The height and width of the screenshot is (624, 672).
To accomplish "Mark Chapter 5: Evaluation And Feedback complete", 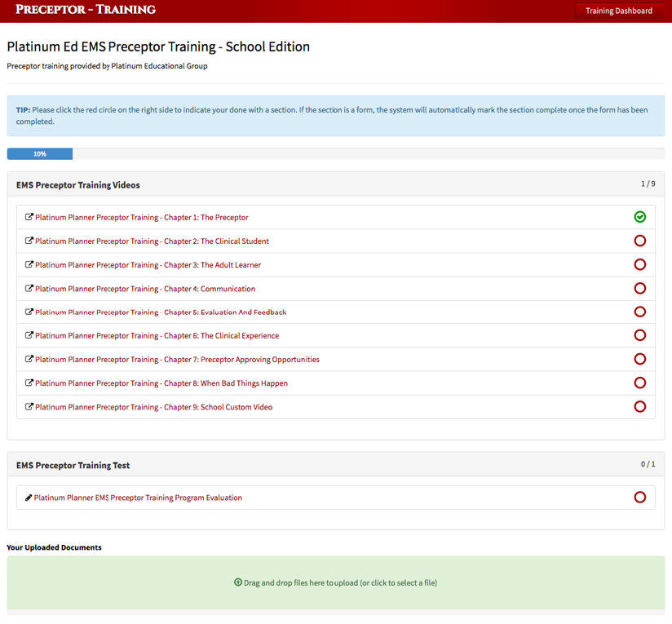I will click(x=639, y=312).
